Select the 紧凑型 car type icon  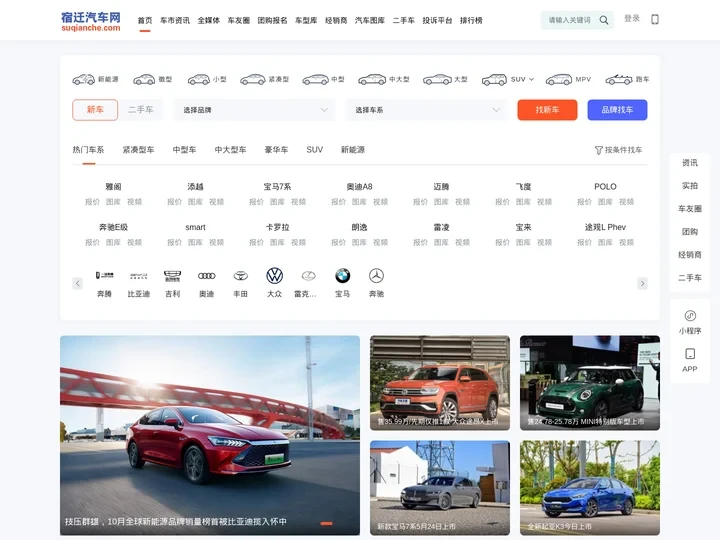point(253,79)
